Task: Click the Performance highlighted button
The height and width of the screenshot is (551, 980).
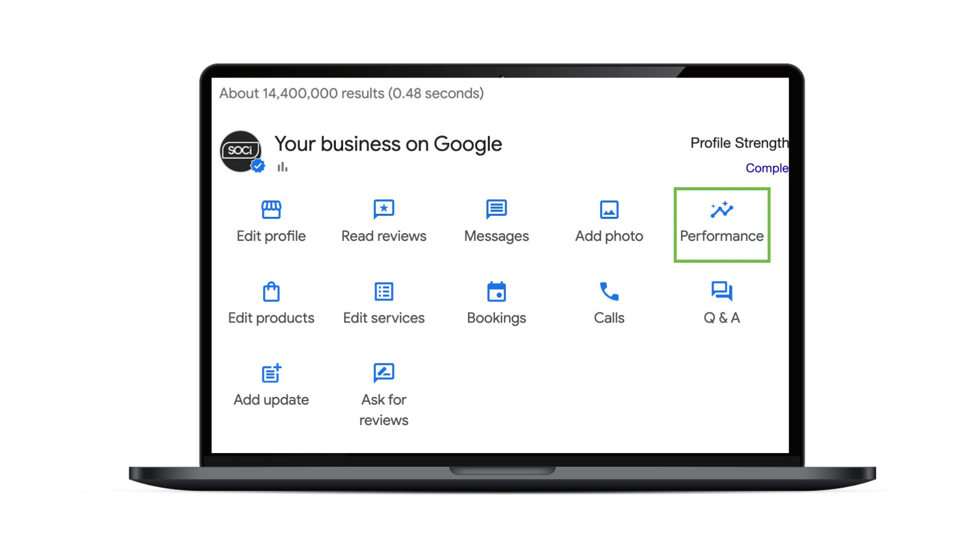Action: pyautogui.click(x=722, y=224)
